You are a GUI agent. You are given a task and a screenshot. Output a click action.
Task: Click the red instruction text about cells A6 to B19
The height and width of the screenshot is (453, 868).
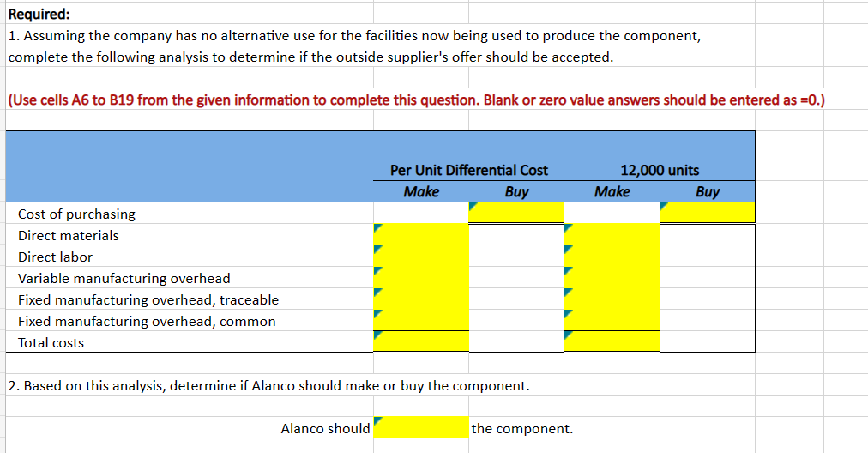[416, 100]
